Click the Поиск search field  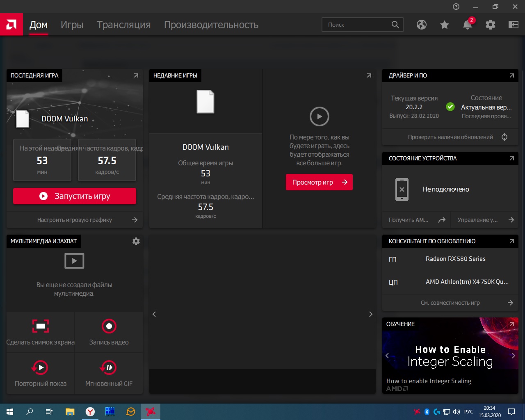tap(357, 25)
